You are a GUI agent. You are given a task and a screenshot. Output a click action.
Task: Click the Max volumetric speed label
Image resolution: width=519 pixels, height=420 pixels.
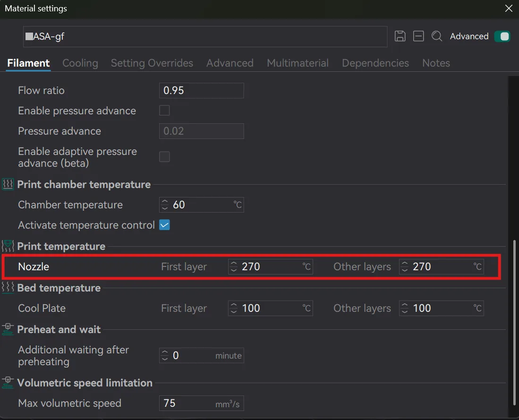(x=69, y=403)
